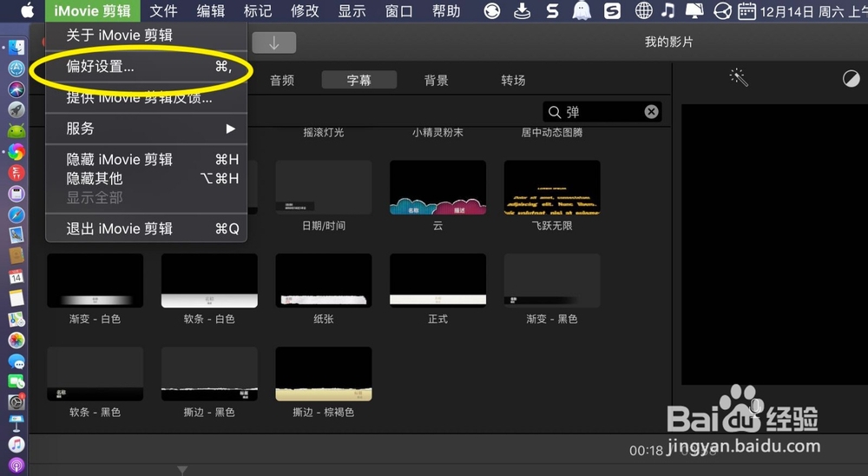The image size is (868, 476).
Task: Switch to the 字幕 tab
Action: click(359, 81)
